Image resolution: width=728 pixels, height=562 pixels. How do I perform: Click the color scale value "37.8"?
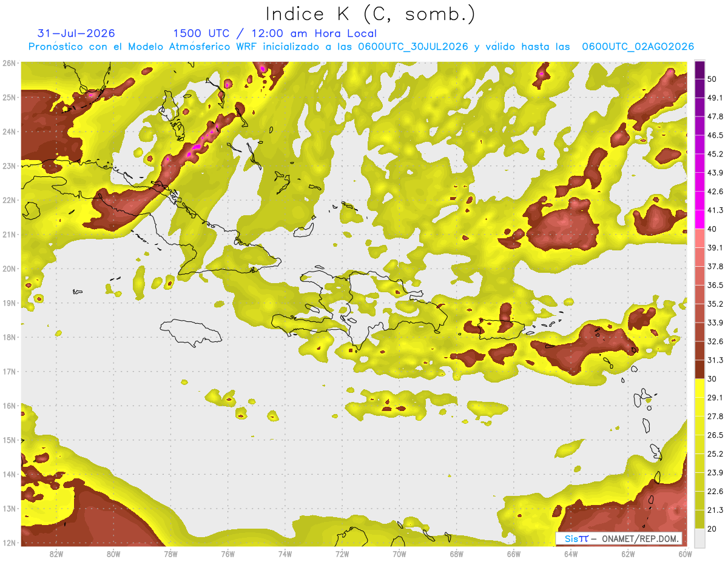pyautogui.click(x=715, y=266)
